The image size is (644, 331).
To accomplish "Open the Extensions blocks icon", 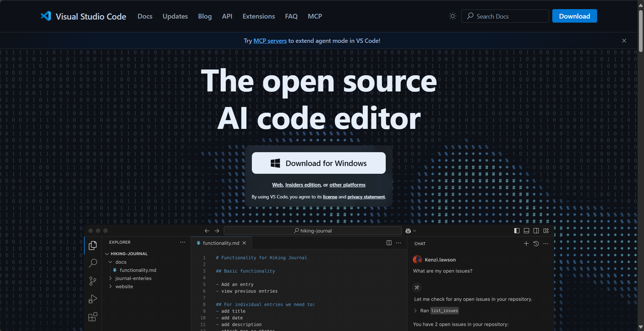I will pyautogui.click(x=93, y=317).
